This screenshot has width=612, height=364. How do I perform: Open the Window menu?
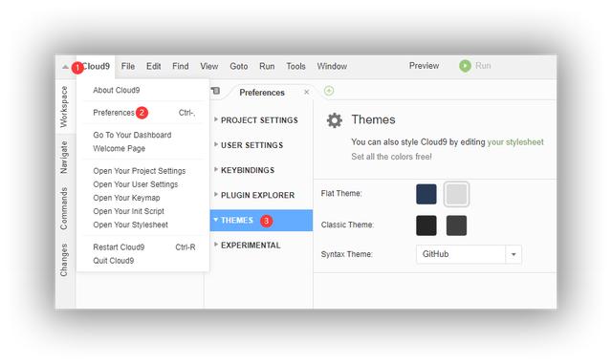point(332,66)
